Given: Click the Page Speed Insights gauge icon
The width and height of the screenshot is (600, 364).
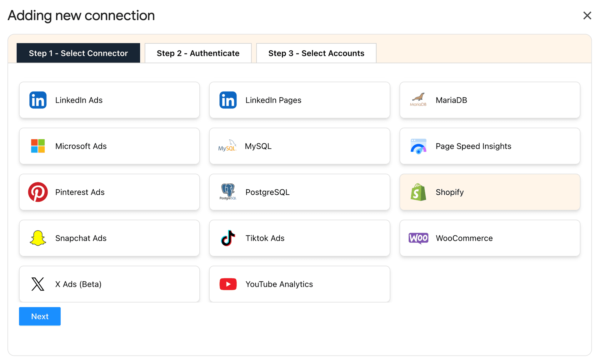Looking at the screenshot, I should coord(418,146).
